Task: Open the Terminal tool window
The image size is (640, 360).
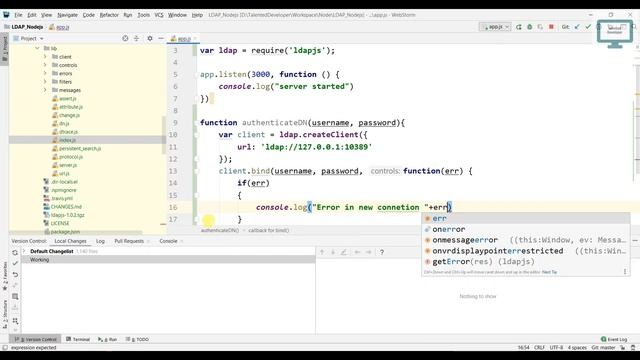Action: [78, 339]
